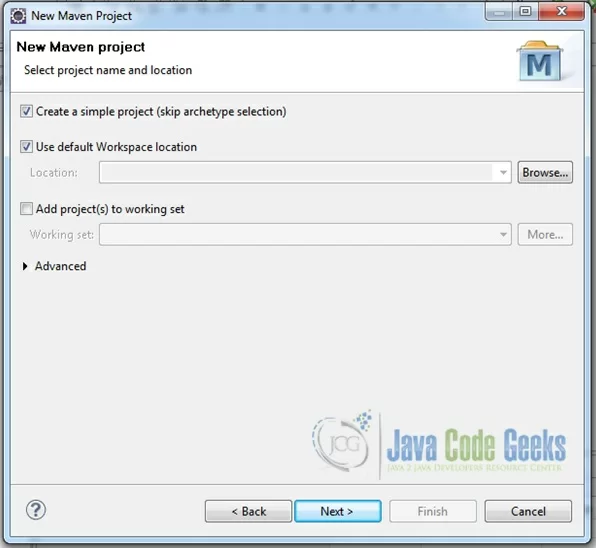Expand the Advanced section
596x548 pixels.
coord(25,266)
